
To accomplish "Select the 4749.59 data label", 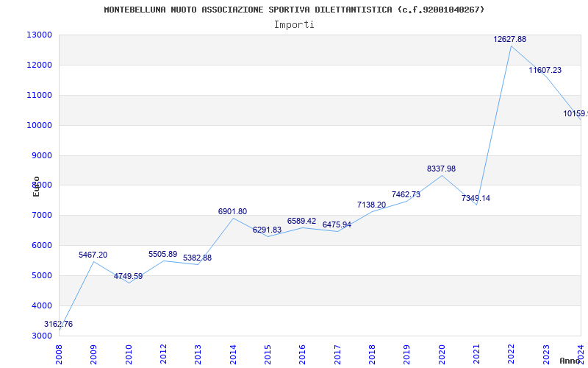I will 128,277.
